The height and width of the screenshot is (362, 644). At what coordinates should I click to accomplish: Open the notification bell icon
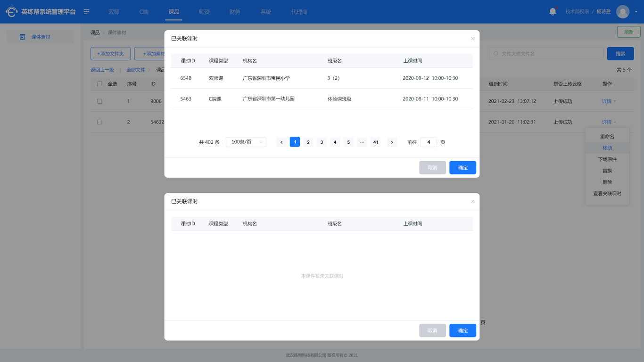tap(553, 12)
